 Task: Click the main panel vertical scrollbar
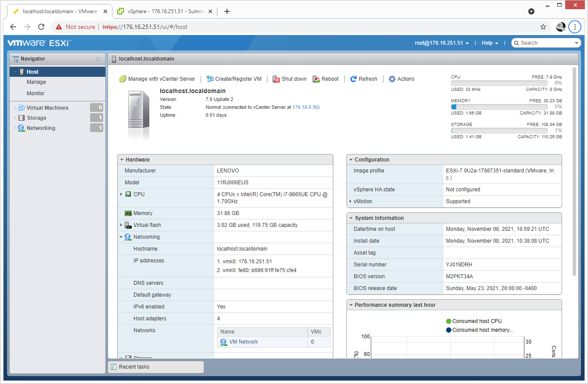point(574,171)
